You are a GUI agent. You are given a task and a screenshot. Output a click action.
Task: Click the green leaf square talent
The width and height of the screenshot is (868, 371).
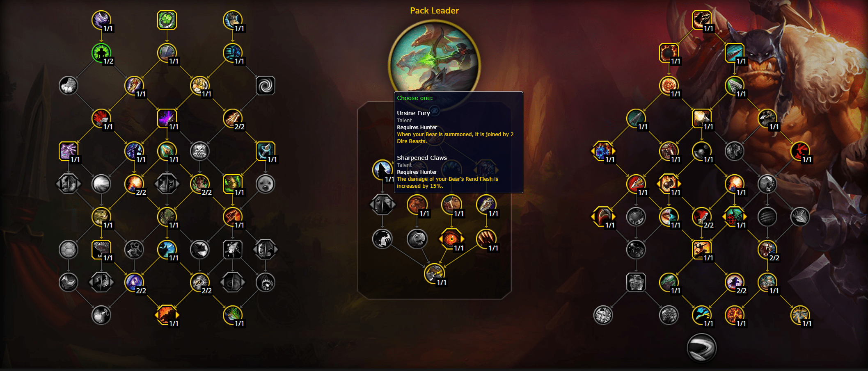point(167,20)
